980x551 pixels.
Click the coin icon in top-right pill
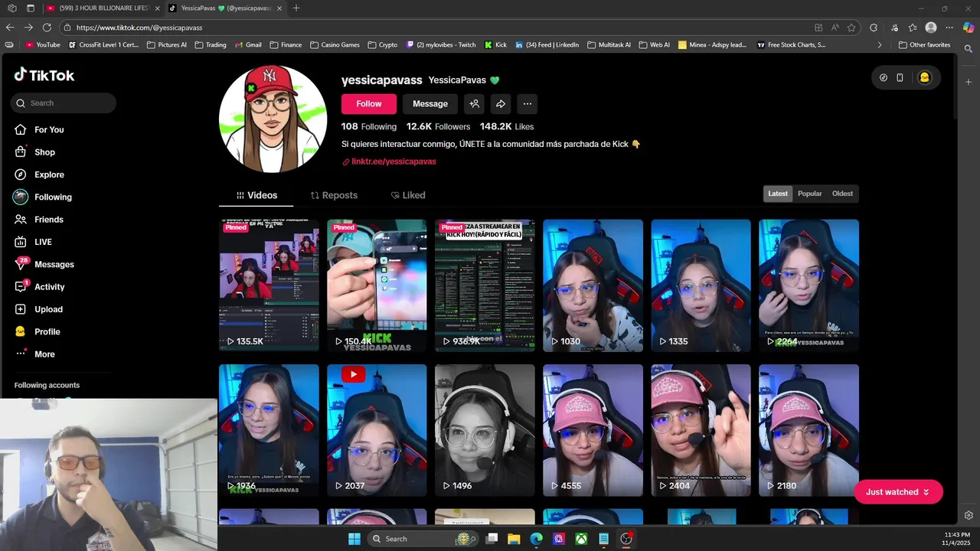pos(883,77)
